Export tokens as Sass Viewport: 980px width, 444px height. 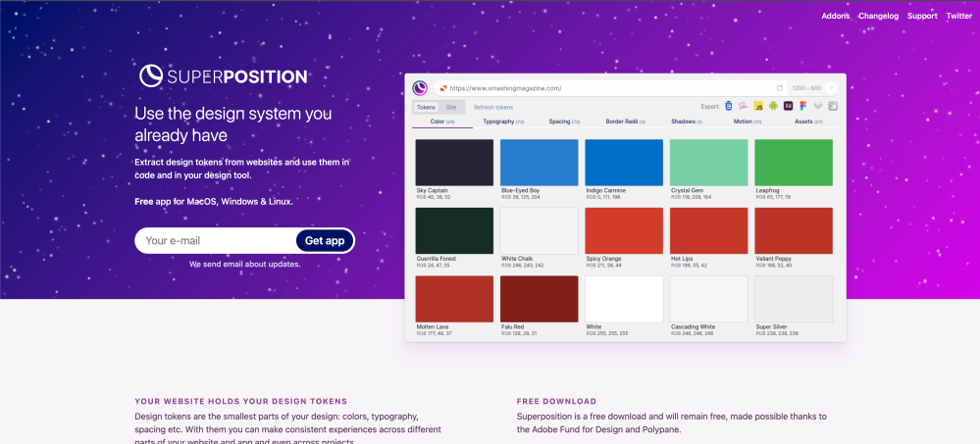coord(744,106)
